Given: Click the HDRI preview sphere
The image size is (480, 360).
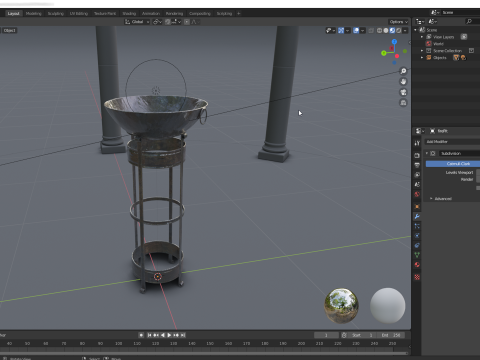Looking at the screenshot, I should [x=341, y=306].
